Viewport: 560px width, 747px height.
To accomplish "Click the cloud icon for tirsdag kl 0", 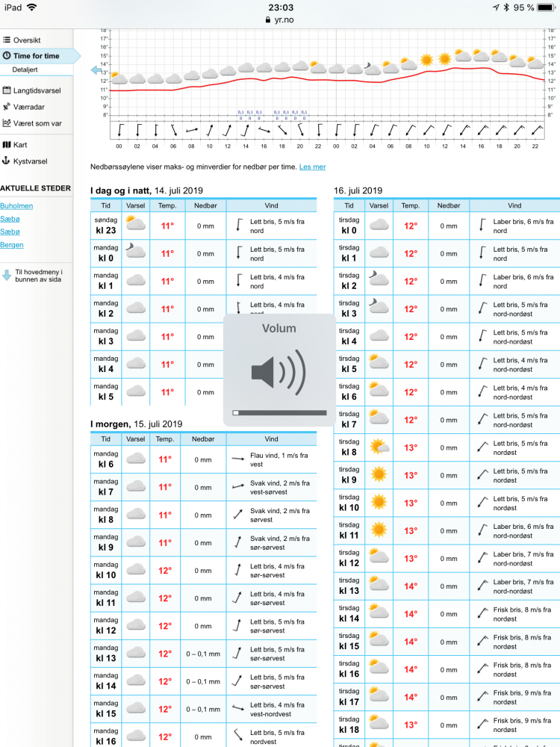I will [x=379, y=224].
